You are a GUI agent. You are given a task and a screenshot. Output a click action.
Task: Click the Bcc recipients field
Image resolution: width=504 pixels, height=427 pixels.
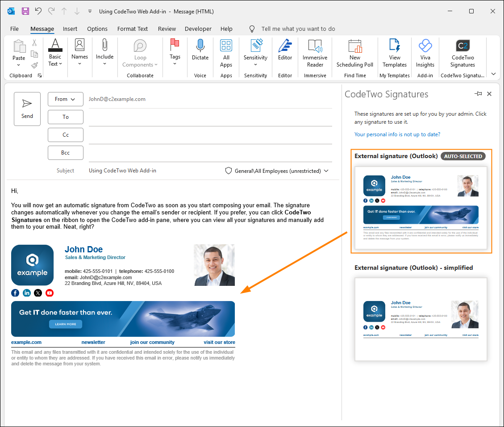[210, 153]
